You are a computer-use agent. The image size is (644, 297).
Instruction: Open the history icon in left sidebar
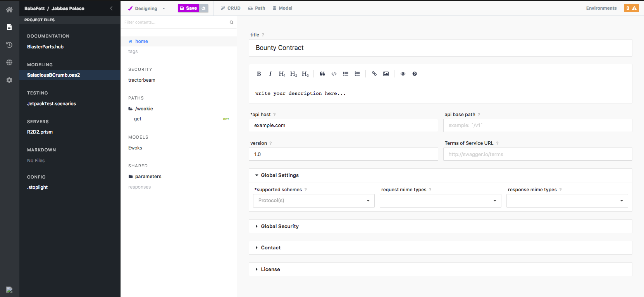(9, 45)
